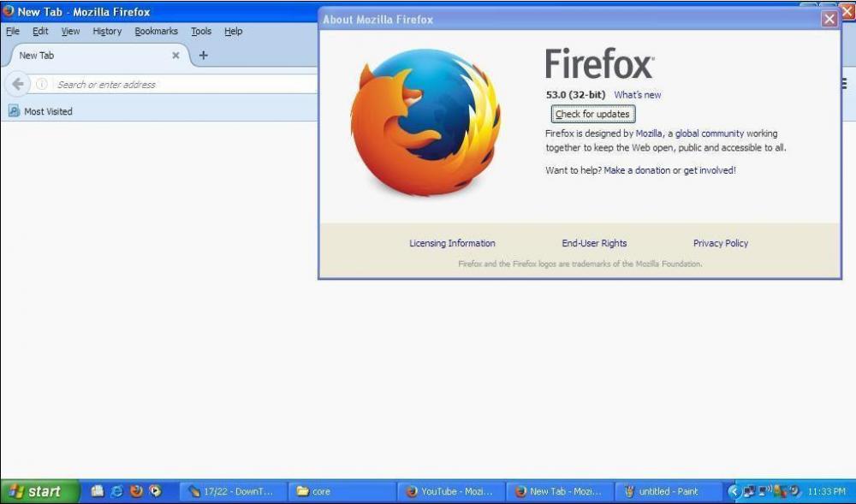Open the global community link
856x504 pixels.
pyautogui.click(x=710, y=133)
